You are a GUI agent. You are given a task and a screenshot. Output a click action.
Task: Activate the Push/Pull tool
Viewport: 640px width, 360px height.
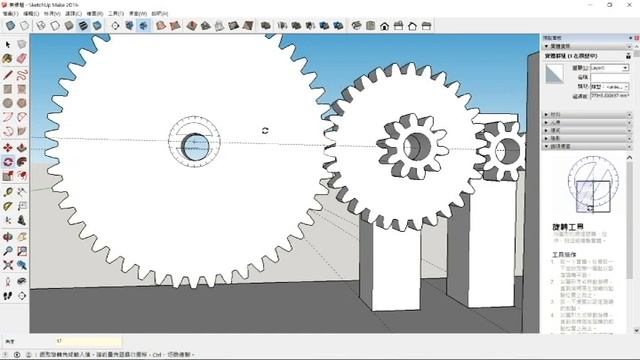22,147
